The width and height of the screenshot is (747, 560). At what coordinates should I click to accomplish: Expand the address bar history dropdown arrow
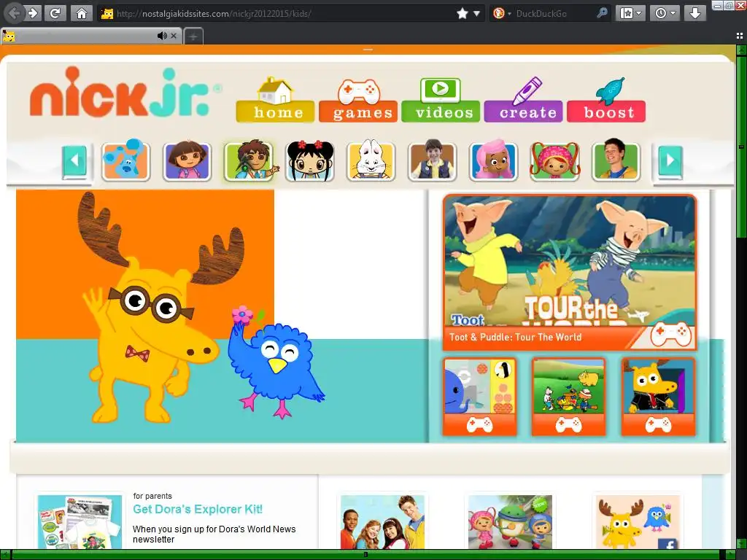point(476,13)
